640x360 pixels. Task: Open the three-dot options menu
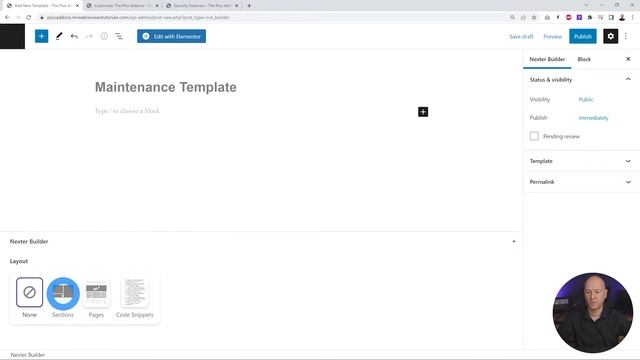point(626,36)
